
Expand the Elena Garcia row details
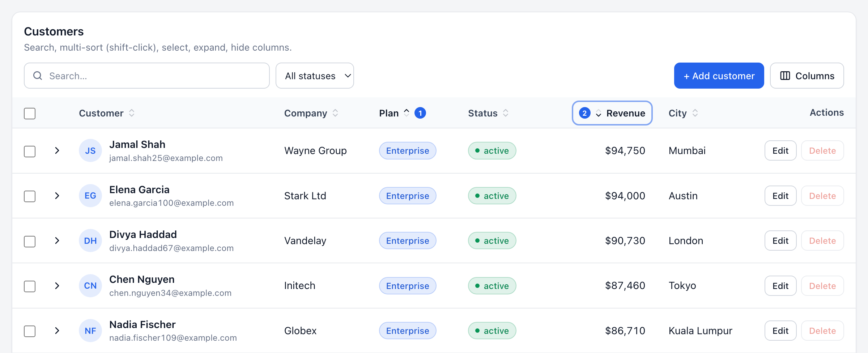click(57, 196)
